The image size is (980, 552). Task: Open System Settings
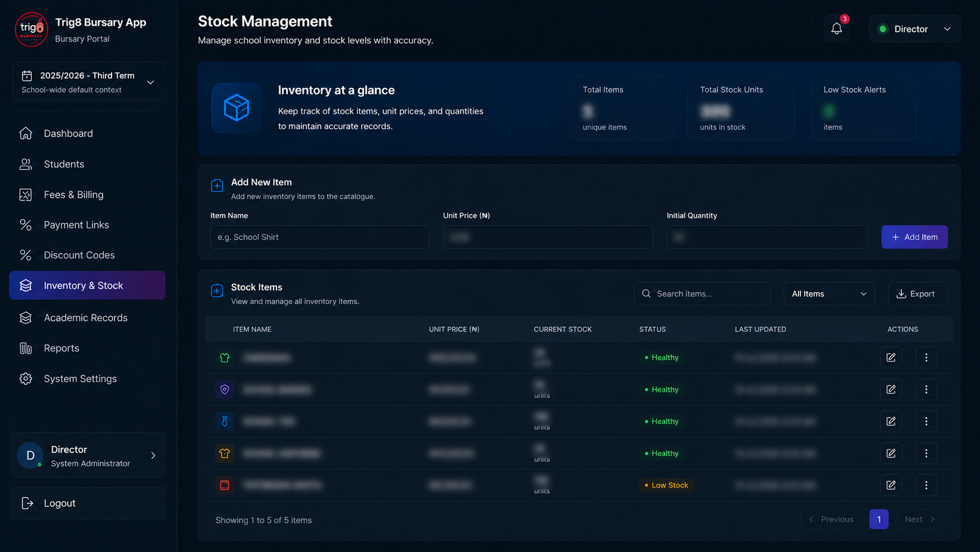click(x=87, y=378)
